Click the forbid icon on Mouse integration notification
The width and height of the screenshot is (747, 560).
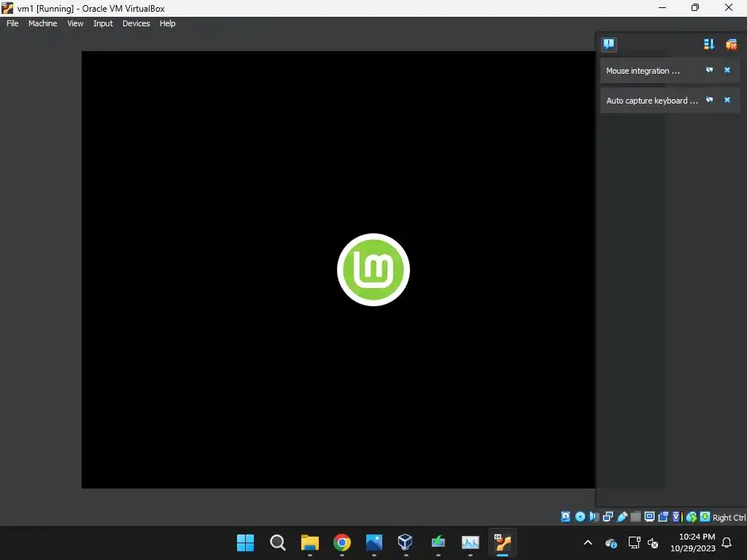tap(709, 70)
